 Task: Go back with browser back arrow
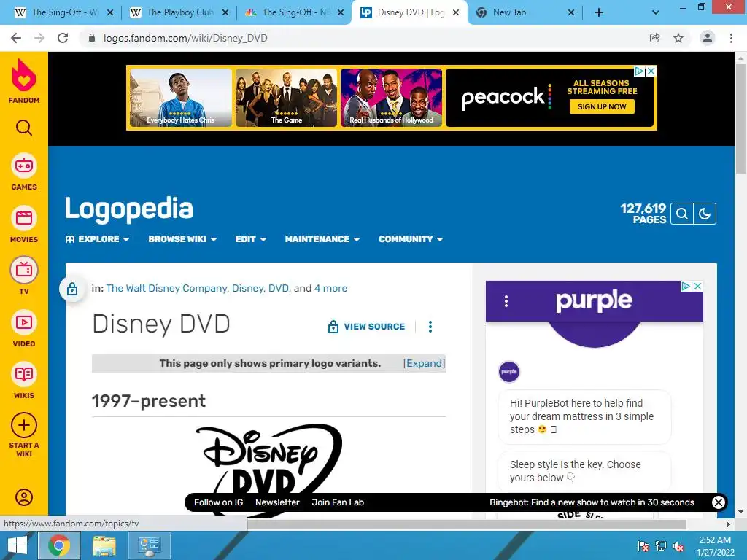[16, 38]
